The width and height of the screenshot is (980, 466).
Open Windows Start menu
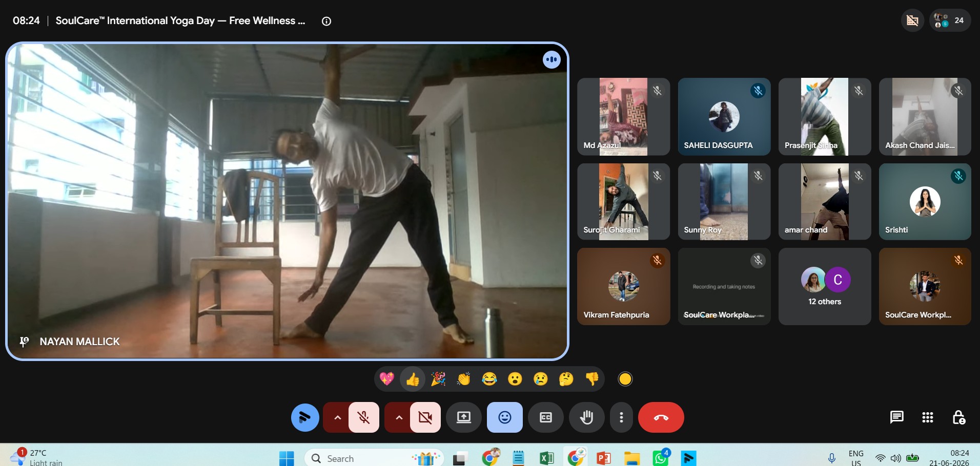(x=287, y=458)
